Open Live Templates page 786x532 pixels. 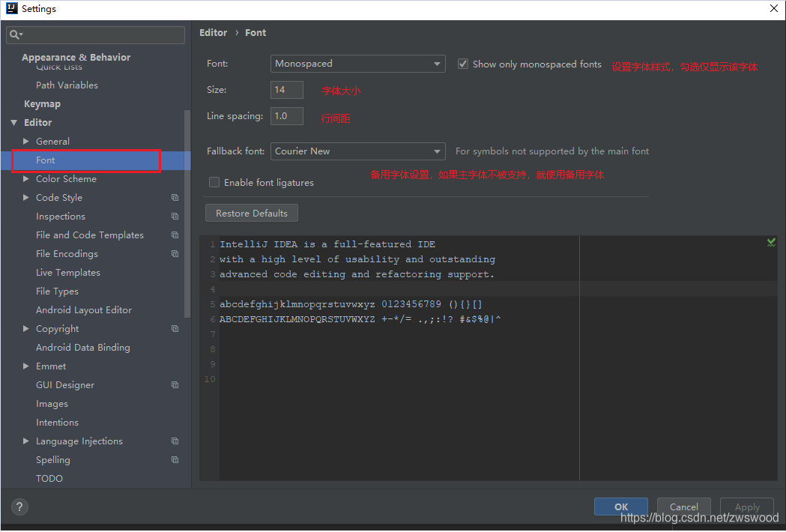67,273
